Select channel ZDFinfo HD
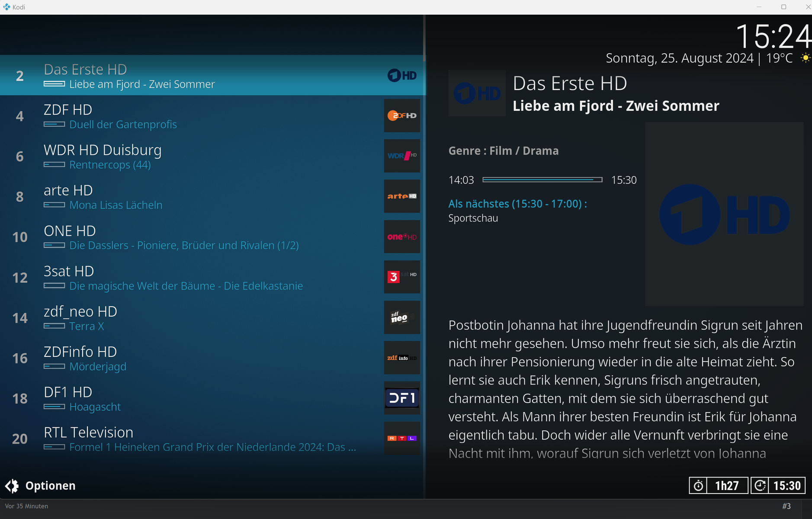Image resolution: width=812 pixels, height=519 pixels. (x=212, y=358)
